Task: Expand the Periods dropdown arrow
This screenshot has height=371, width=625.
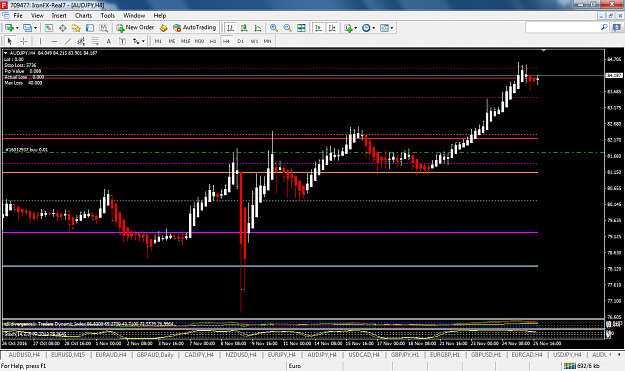Action: click(373, 28)
